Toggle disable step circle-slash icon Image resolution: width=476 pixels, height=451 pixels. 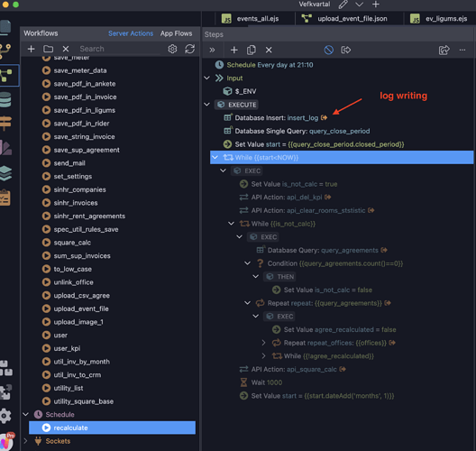click(329, 50)
